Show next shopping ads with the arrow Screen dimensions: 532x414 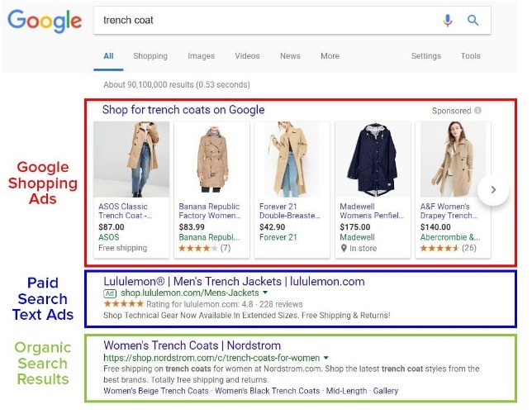(x=493, y=190)
